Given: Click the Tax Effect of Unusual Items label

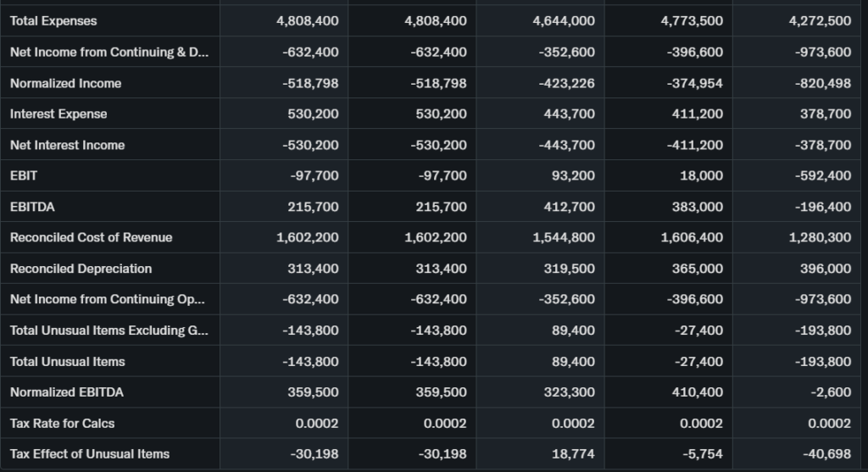Looking at the screenshot, I should (x=89, y=454).
